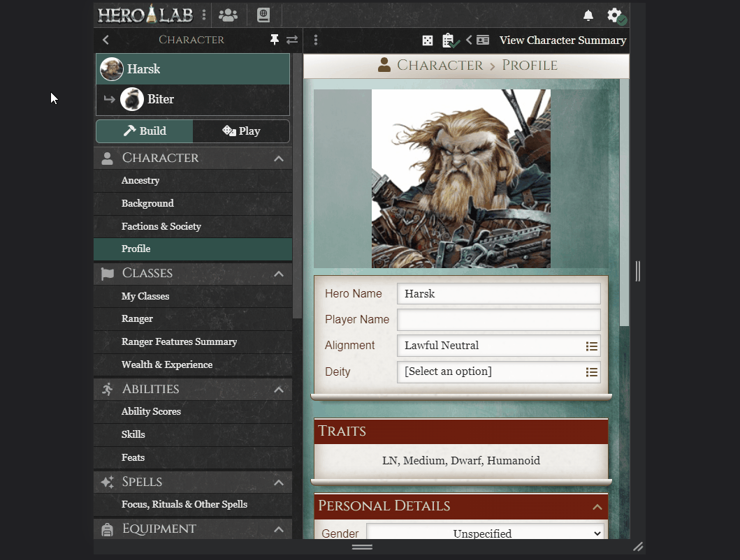Click the View Character Summary card icon
Screen dimensions: 740x560
[x=483, y=40]
